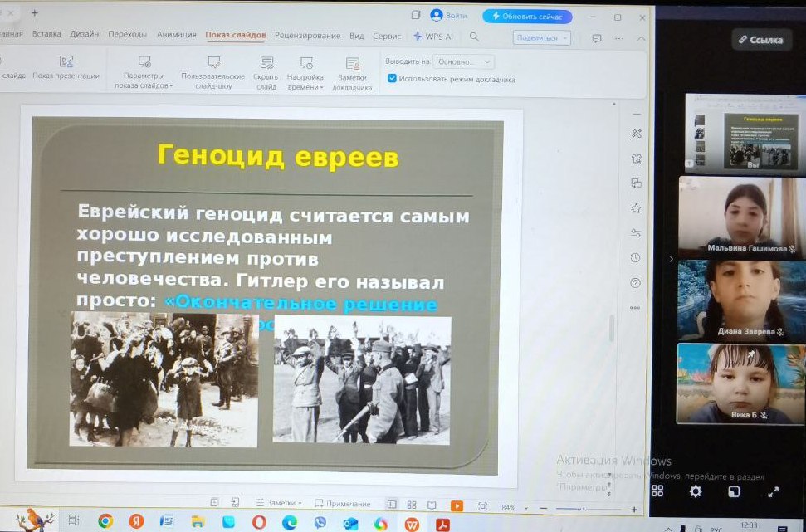806x532 pixels.
Task: Open the Показ слайдов tab
Action: pos(236,35)
